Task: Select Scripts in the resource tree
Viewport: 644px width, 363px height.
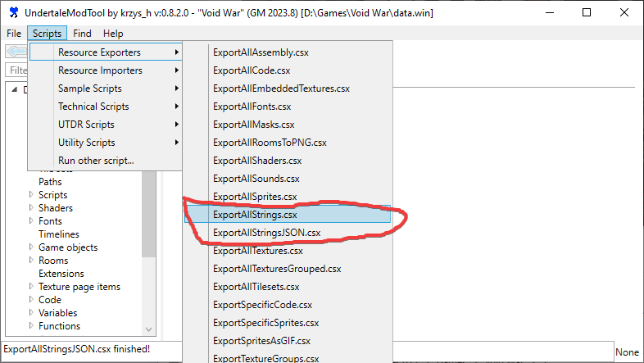Action: pos(53,195)
